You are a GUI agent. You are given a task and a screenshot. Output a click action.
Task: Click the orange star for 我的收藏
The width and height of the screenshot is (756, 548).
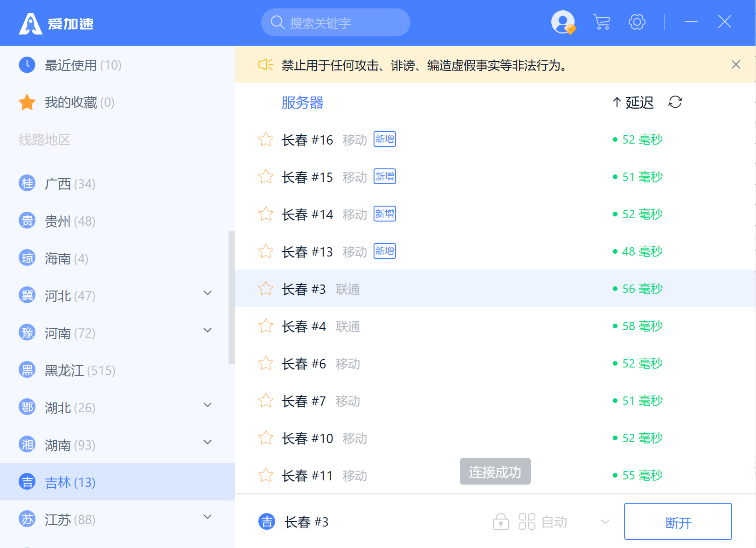[x=27, y=102]
